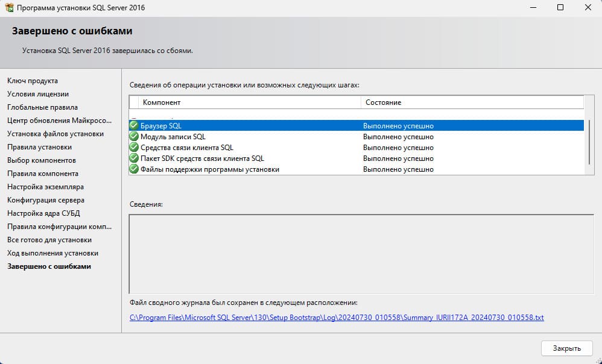Screen dimensions: 602x364
Task: Click the Выполнено успешно status for Модуль записи SQL
Action: click(x=398, y=137)
